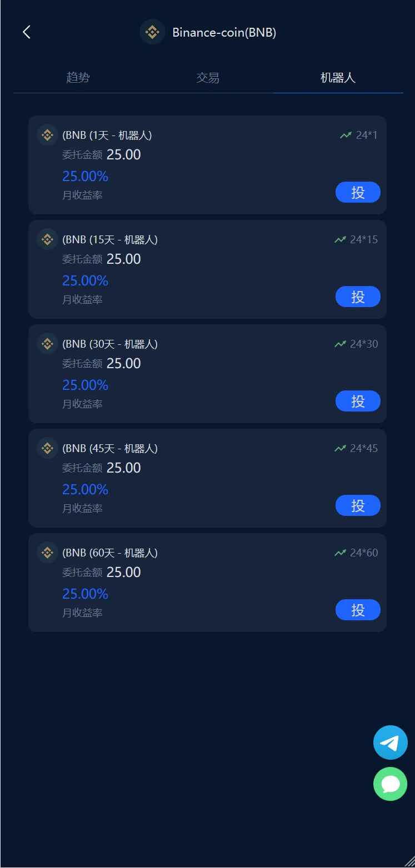Click the Binance-coin logo in the header
Viewport: 415px width, 868px height.
[x=152, y=32]
